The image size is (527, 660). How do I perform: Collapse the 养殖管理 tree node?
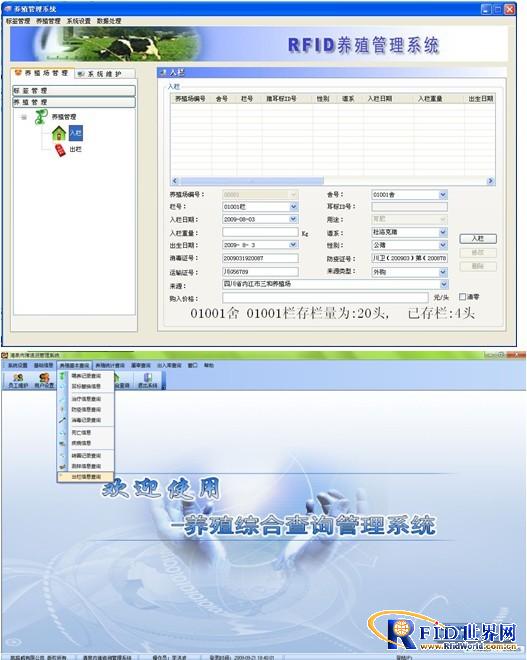(24, 117)
